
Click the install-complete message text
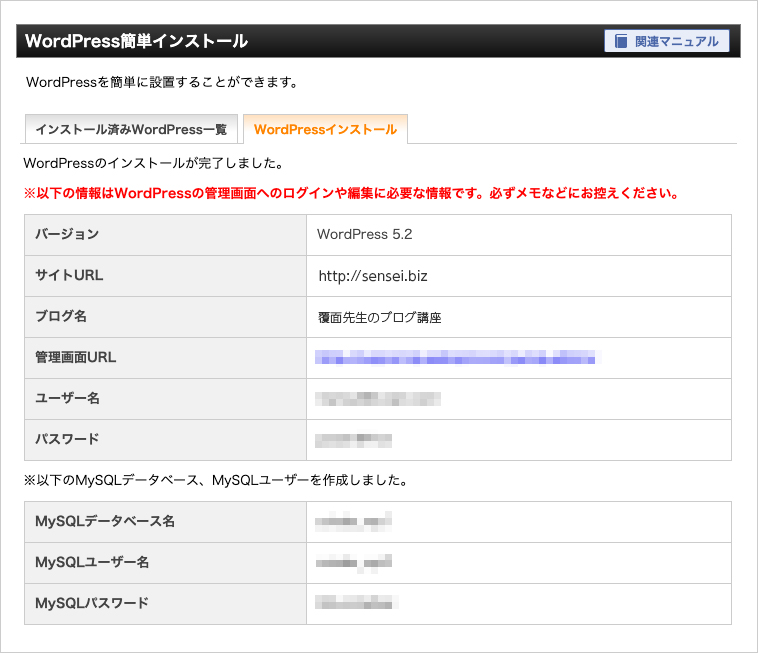click(153, 163)
